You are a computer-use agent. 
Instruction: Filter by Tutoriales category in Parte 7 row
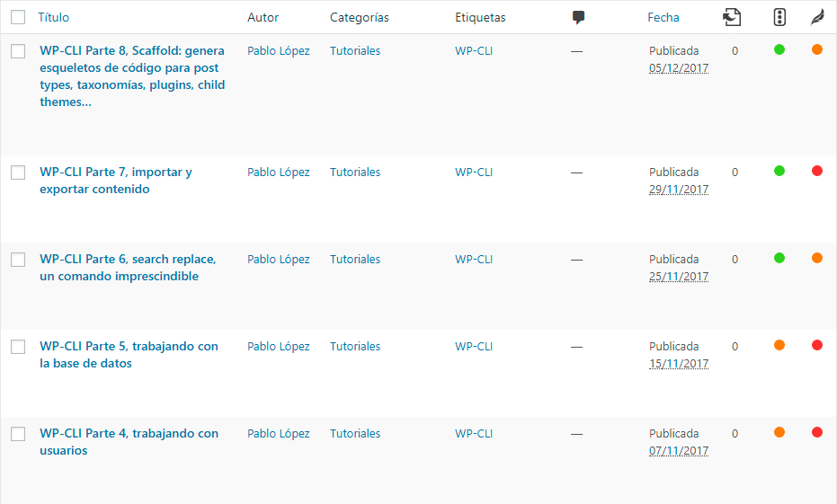[355, 172]
